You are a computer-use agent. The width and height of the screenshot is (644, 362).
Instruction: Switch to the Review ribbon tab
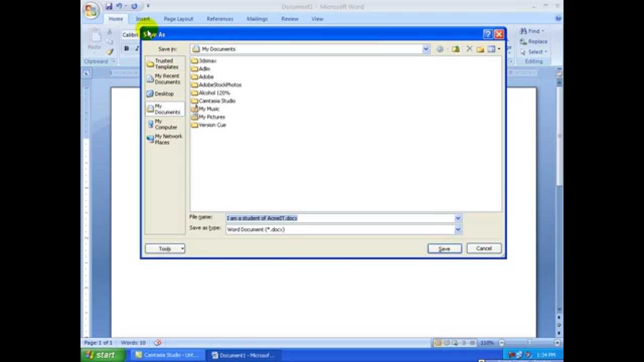coord(290,19)
